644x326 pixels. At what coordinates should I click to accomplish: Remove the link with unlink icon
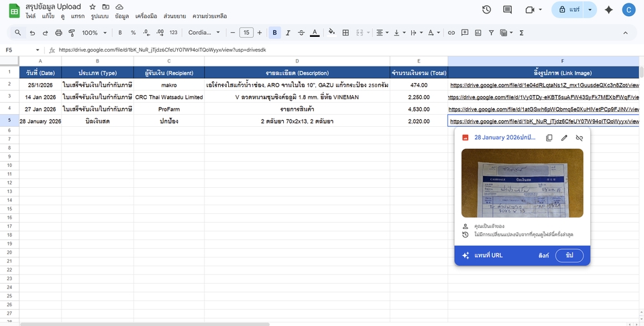tap(579, 138)
